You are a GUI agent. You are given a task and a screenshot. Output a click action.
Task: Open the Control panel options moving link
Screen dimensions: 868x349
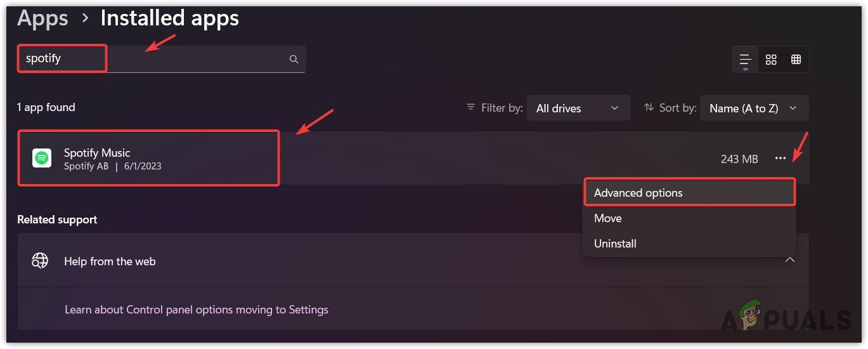click(x=197, y=310)
